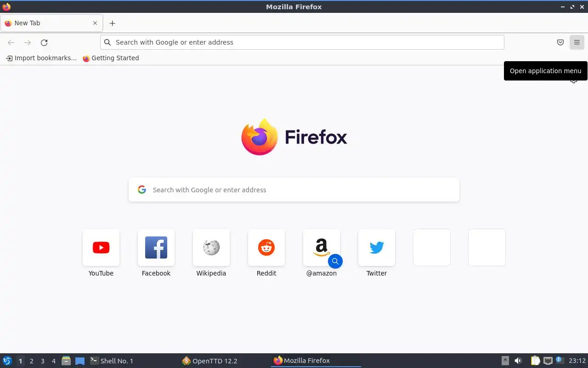Screen dimensions: 588x368
Task: Close the Firefox window
Action: click(x=582, y=7)
